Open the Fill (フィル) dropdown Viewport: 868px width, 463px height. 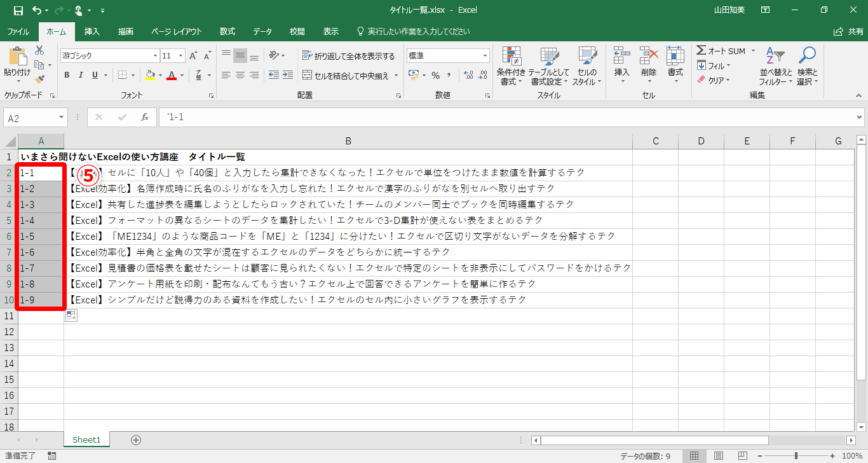click(714, 66)
